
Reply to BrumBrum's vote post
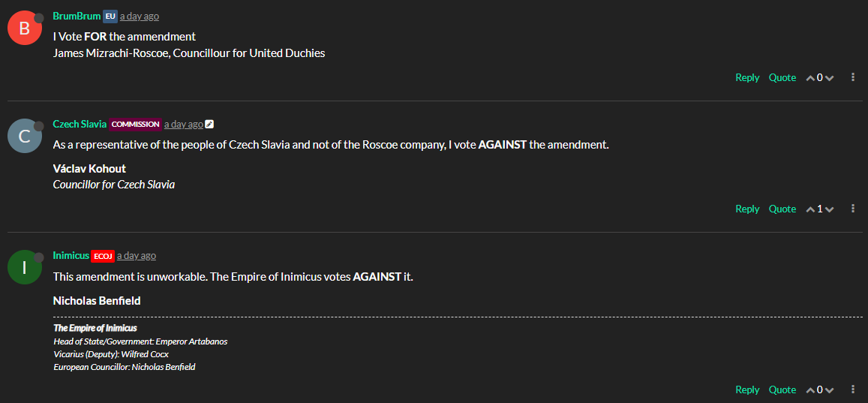pos(747,77)
